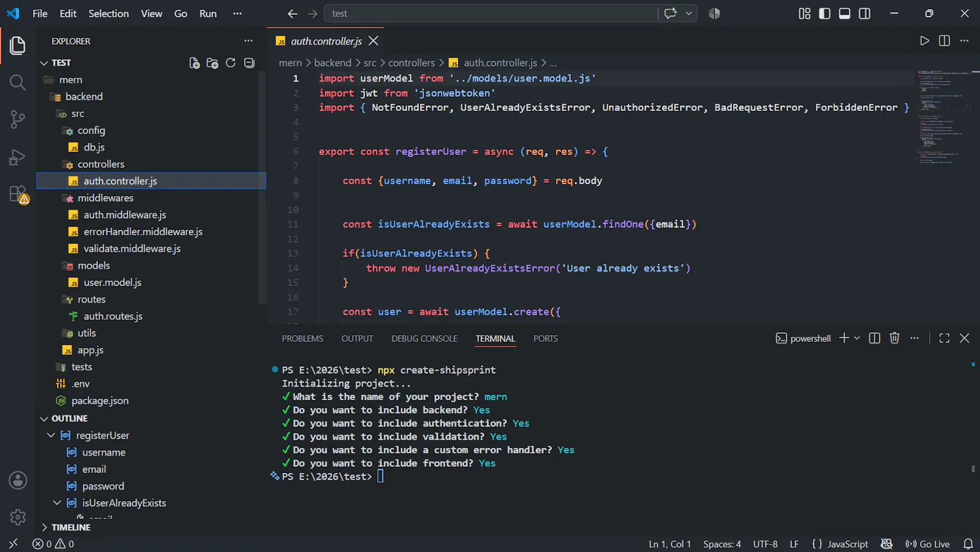
Task: Open the Extensions view with warning badge
Action: click(x=18, y=194)
